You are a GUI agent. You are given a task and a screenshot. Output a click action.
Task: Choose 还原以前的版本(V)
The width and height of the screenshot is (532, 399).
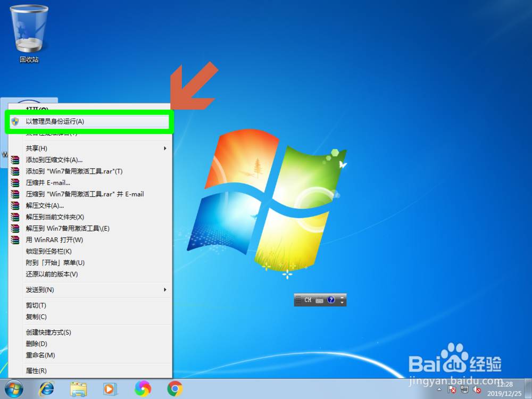(x=90, y=274)
